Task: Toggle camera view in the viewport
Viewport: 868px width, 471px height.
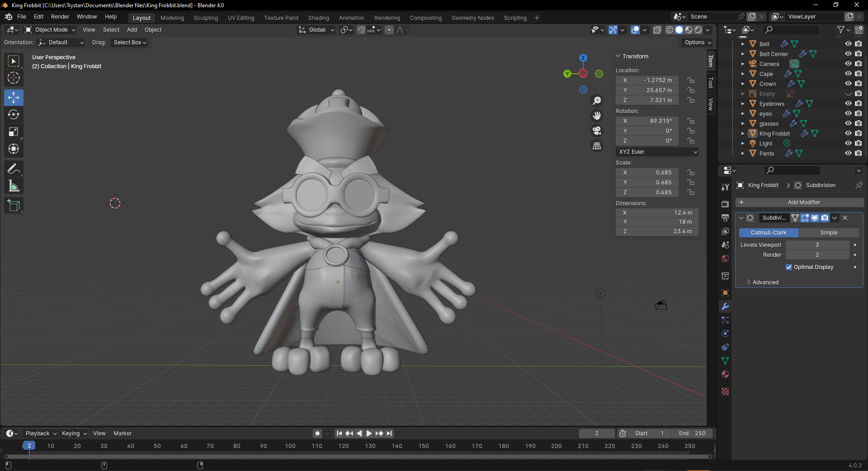Action: (597, 131)
